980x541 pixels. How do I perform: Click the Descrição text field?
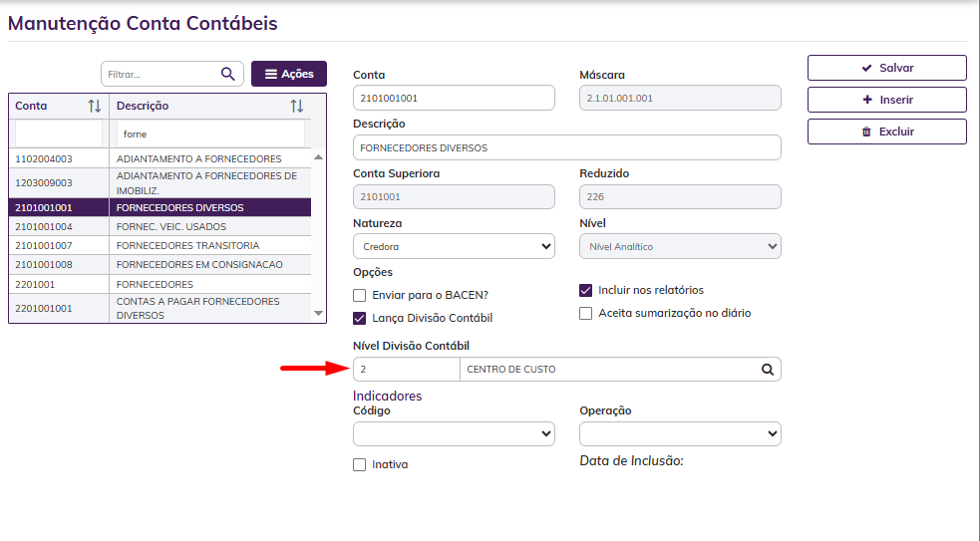coord(566,147)
